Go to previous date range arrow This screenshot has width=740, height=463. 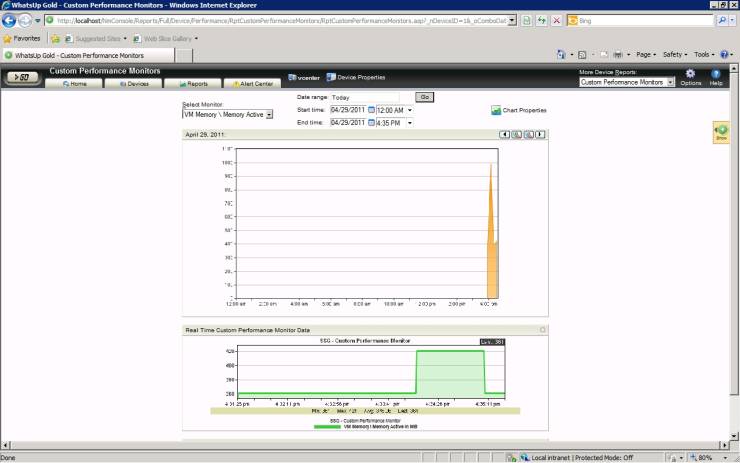505,134
